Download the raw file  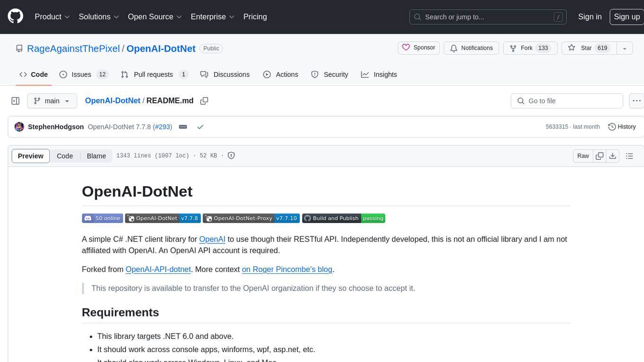click(612, 156)
